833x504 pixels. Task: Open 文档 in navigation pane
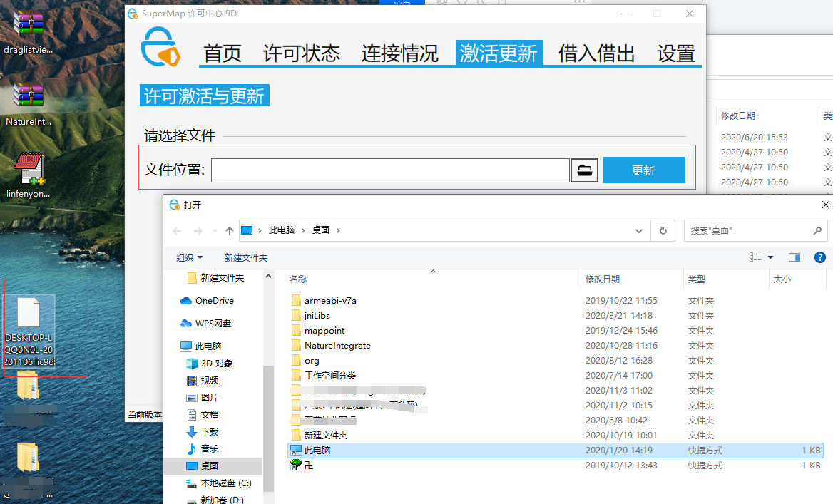pyautogui.click(x=203, y=414)
